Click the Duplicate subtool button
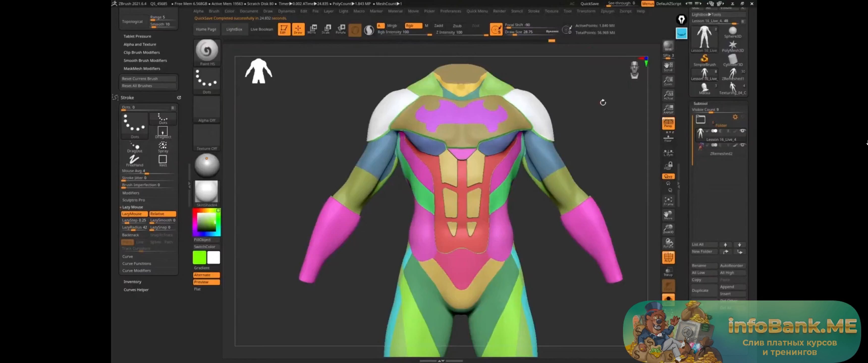The height and width of the screenshot is (363, 868). coord(704,290)
